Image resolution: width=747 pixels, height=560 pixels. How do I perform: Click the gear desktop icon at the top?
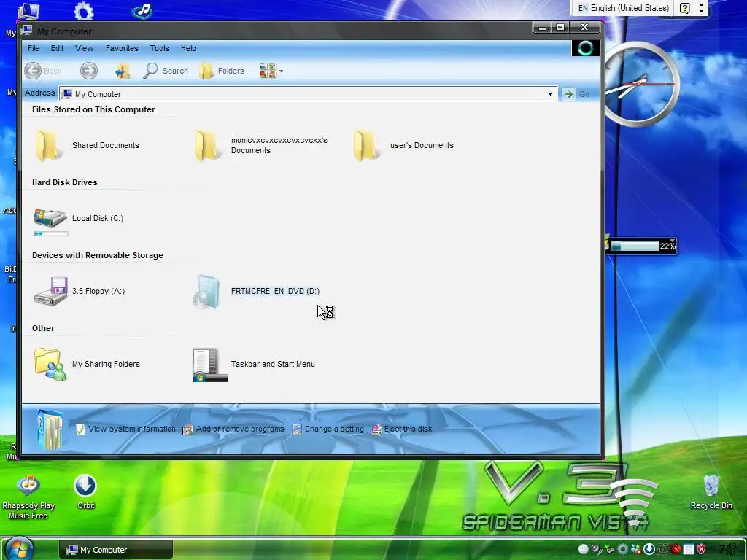coord(84,10)
